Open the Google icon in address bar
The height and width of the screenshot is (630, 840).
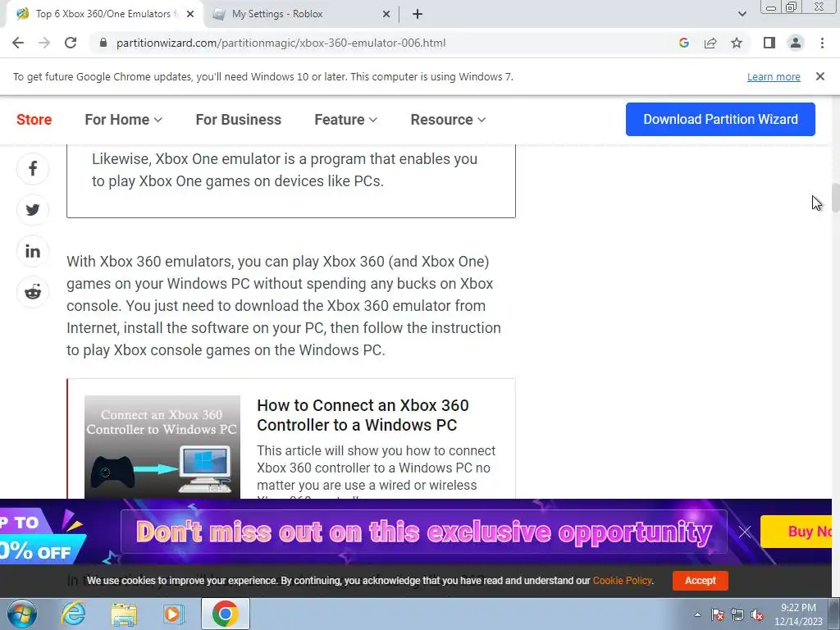point(683,43)
